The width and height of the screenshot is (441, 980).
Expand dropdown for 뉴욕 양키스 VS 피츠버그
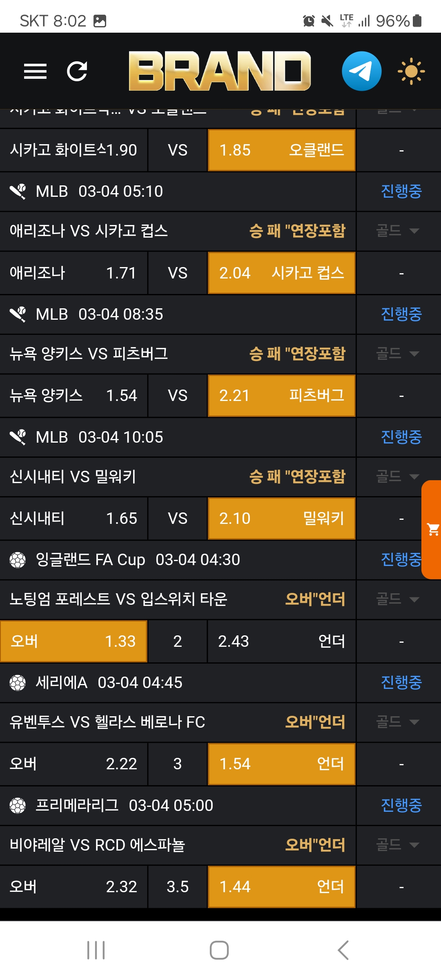point(398,354)
